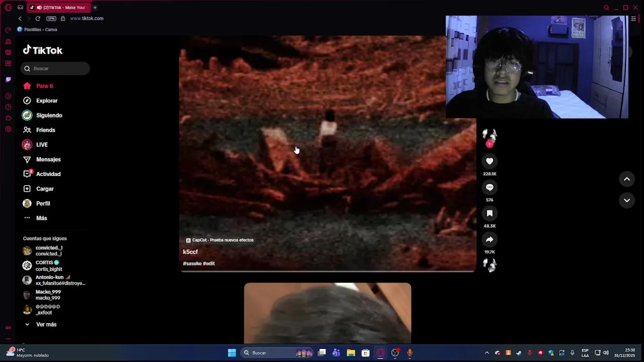The width and height of the screenshot is (644, 362).
Task: Go to Para ti feed
Action: coord(38,86)
